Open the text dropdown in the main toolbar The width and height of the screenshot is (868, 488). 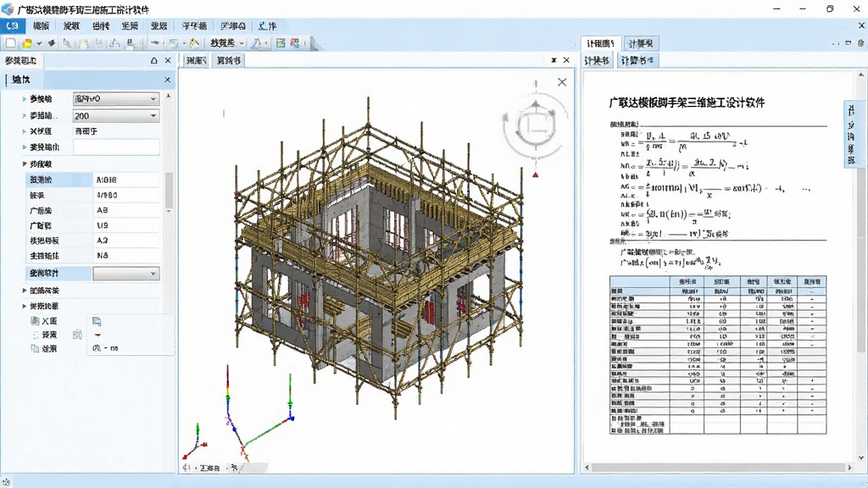pos(226,42)
